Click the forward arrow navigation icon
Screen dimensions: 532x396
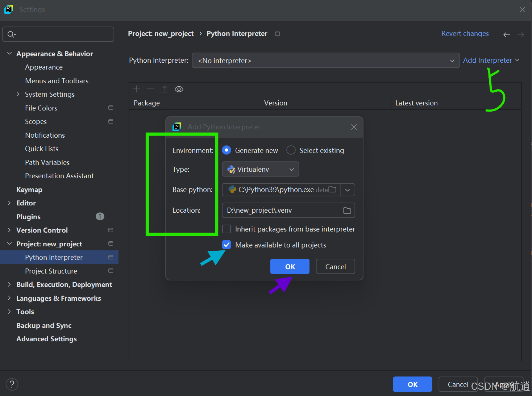click(x=521, y=35)
